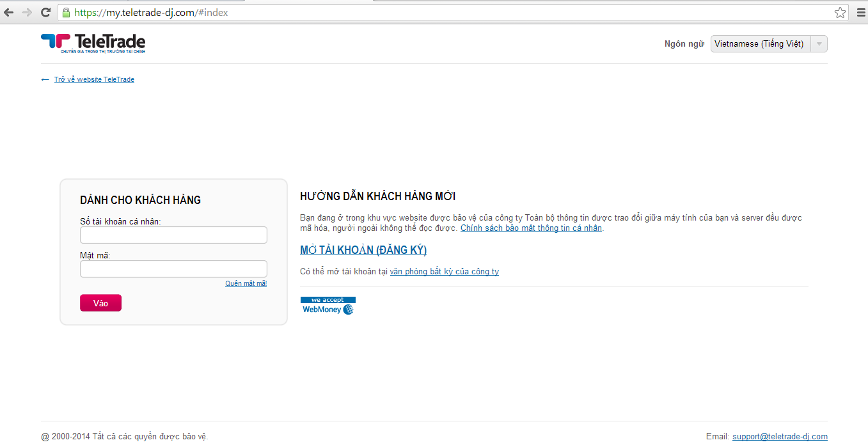
Task: Click the browser forward arrow button
Action: [27, 12]
